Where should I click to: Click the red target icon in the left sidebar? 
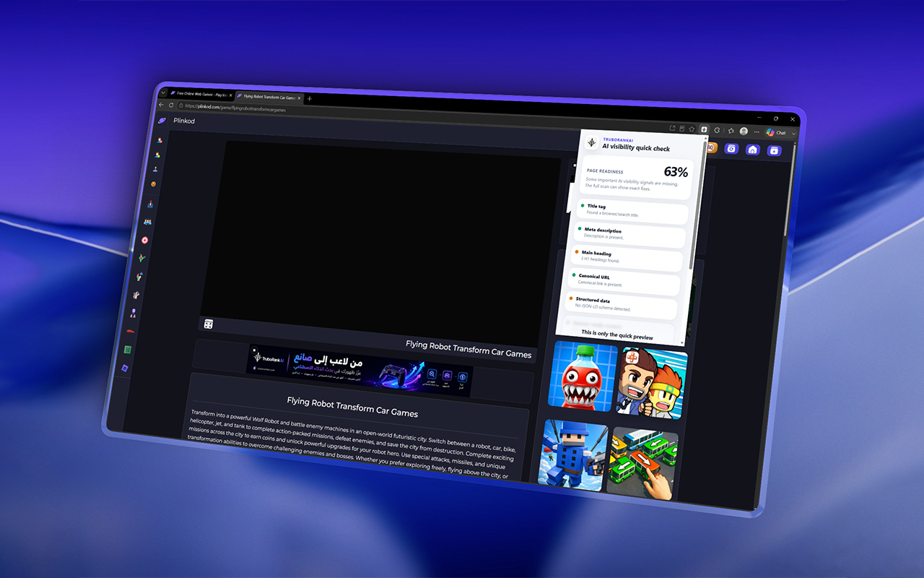(x=144, y=240)
